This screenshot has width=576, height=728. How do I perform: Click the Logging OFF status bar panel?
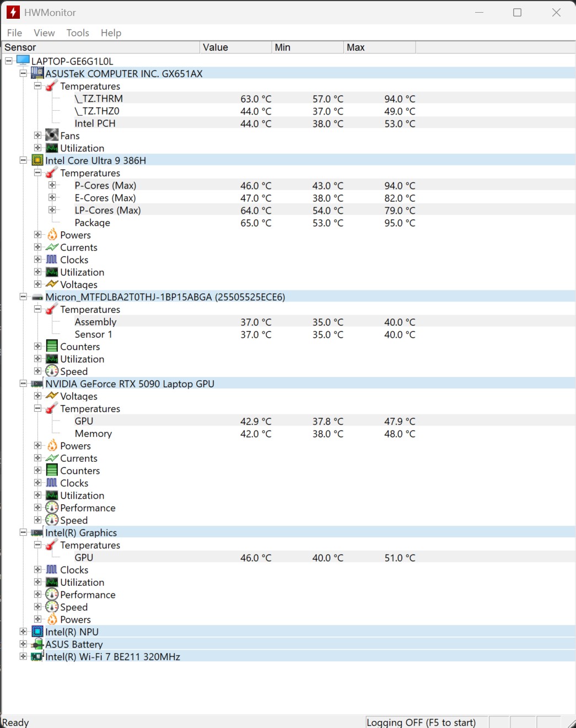[x=427, y=722]
